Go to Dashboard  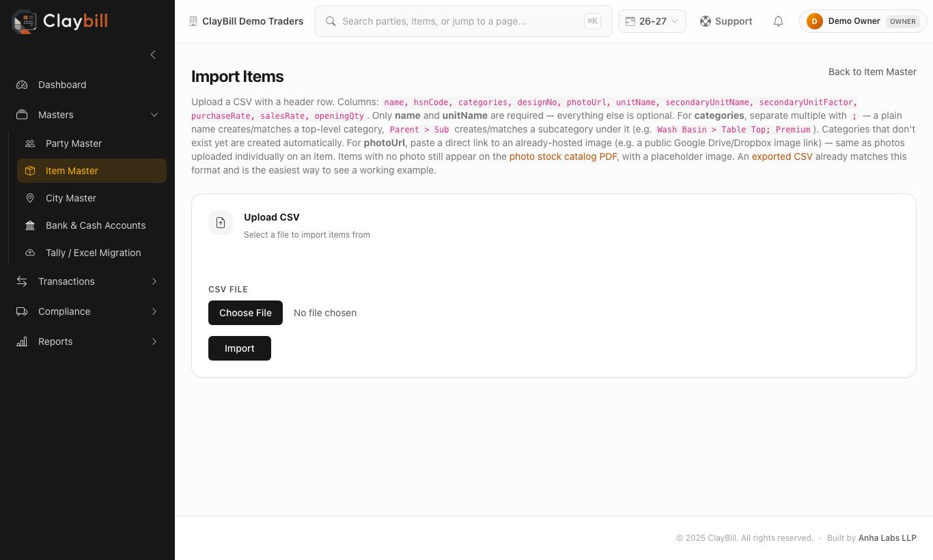(87, 85)
